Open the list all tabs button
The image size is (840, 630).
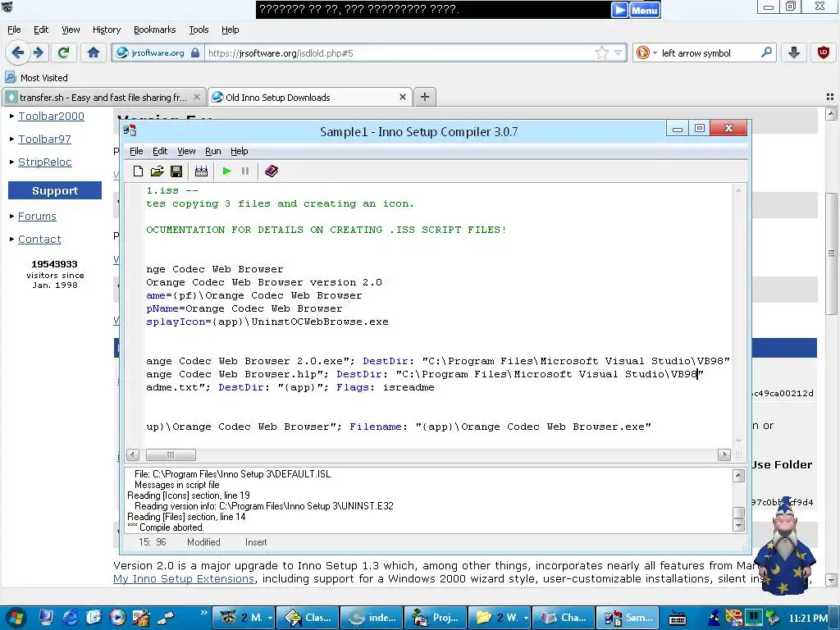(x=830, y=97)
